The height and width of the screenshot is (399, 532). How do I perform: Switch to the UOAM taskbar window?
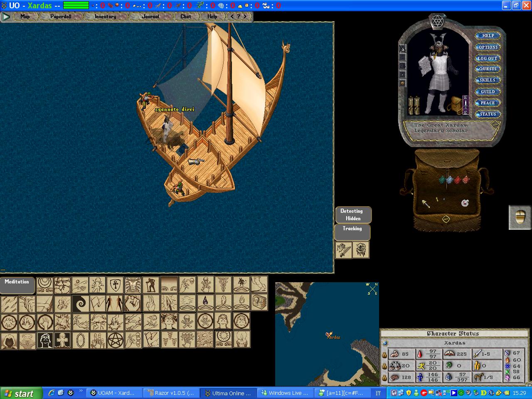(x=115, y=393)
